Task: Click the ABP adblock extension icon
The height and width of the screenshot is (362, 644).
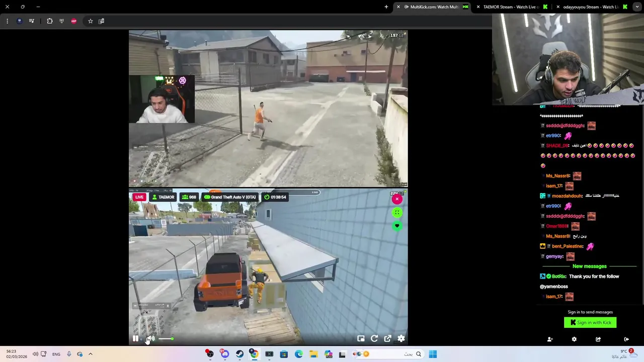Action: [74, 21]
